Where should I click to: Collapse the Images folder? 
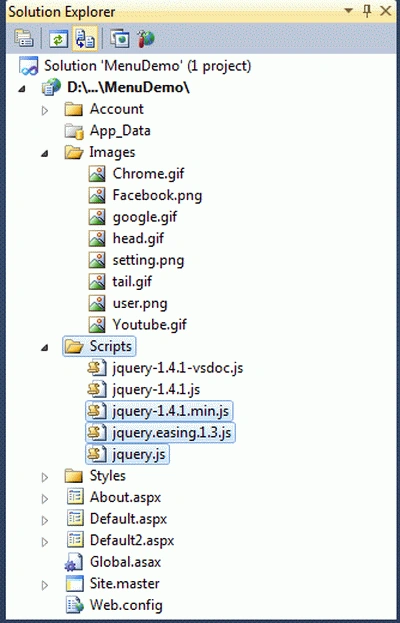click(45, 153)
